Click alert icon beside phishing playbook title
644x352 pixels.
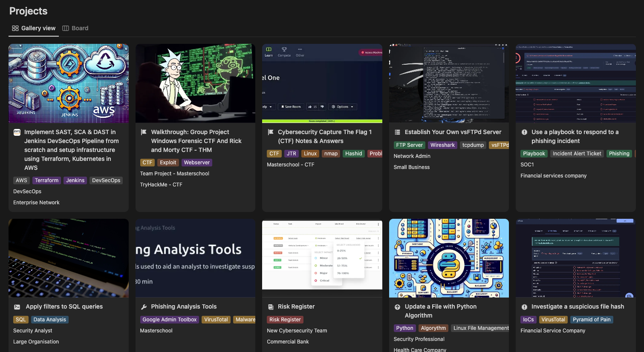point(524,132)
